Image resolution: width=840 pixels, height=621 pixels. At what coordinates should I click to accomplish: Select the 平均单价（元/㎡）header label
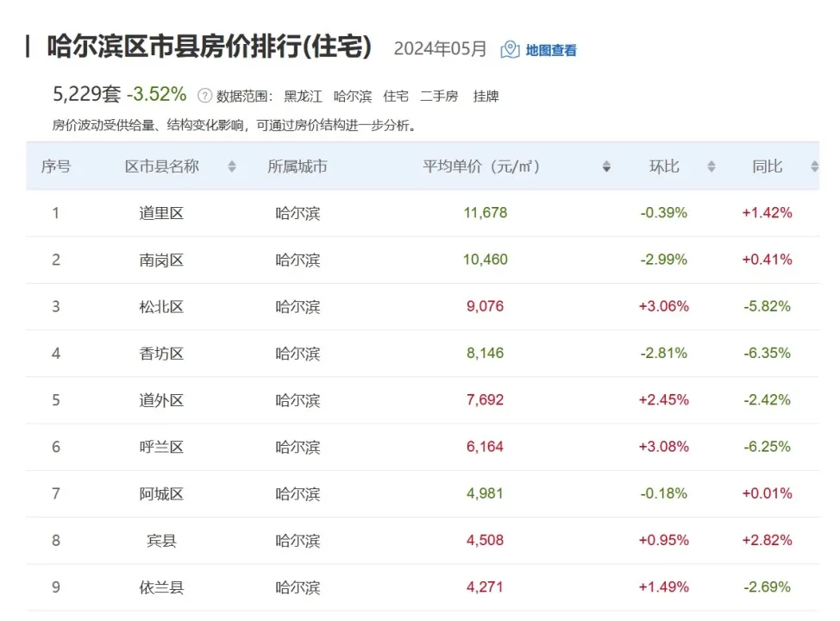point(481,166)
